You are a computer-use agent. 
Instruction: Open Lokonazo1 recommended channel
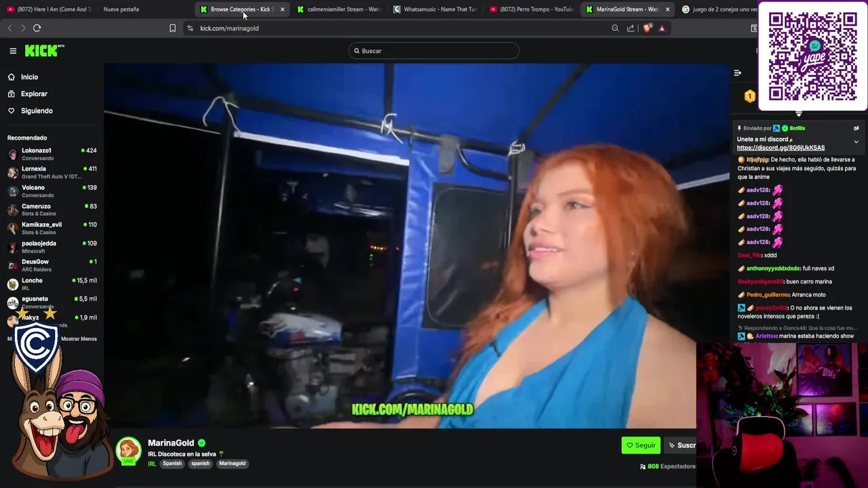(52, 154)
